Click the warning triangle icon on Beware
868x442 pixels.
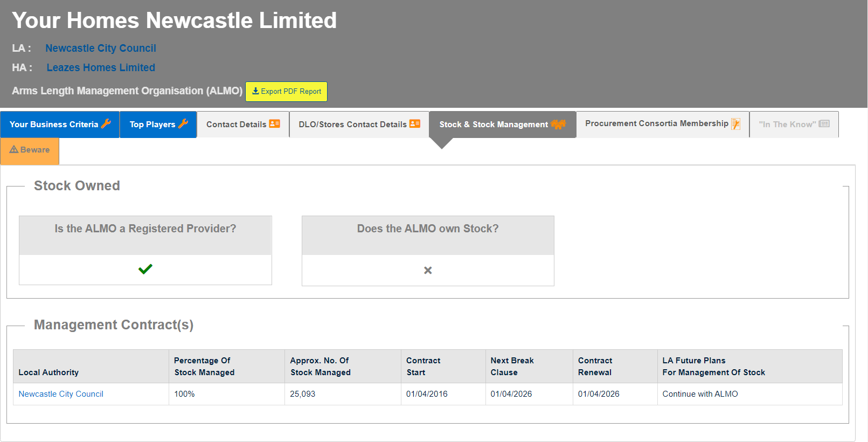14,149
